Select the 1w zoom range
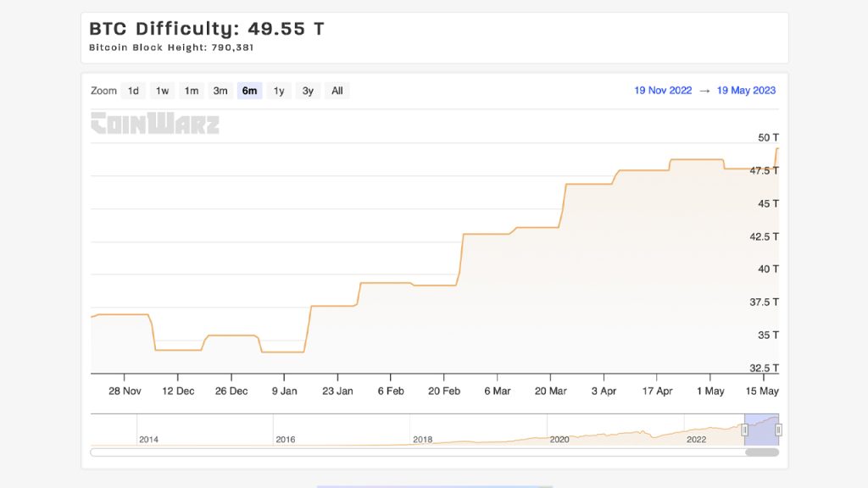The width and height of the screenshot is (868, 488). 161,91
